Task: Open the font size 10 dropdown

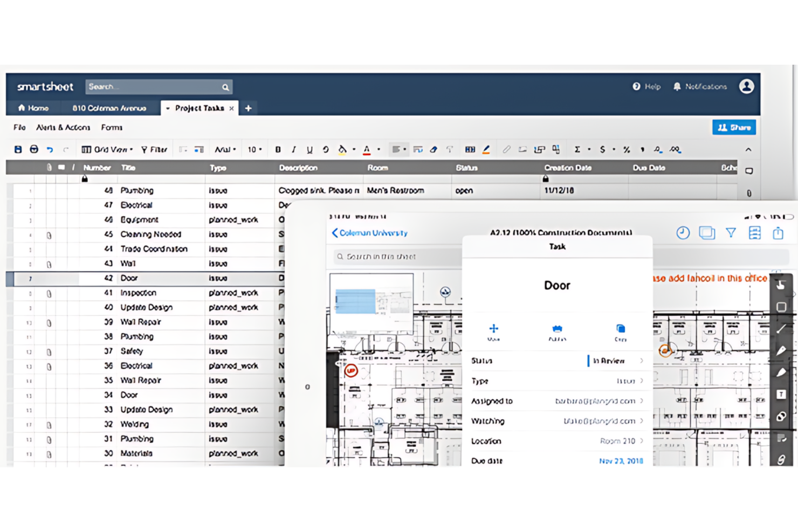Action: (x=254, y=150)
